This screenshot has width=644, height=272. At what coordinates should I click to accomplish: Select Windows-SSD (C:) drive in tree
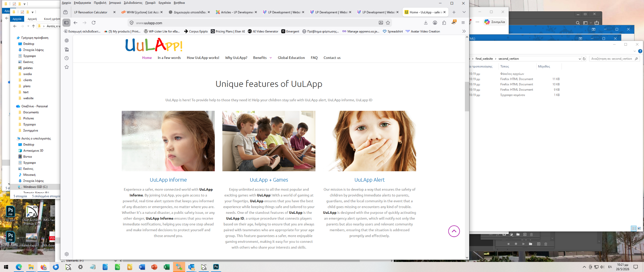coord(35,187)
